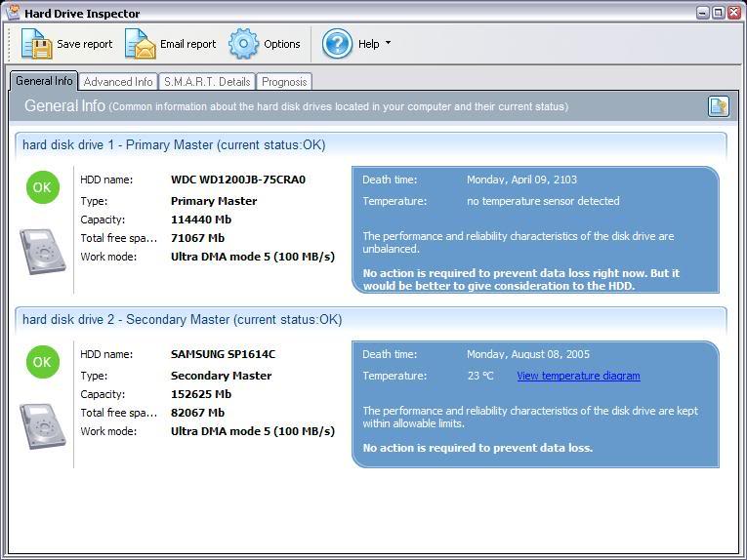Switch to the Advanced Info tab
Viewport: 747px width, 560px height.
[x=118, y=82]
